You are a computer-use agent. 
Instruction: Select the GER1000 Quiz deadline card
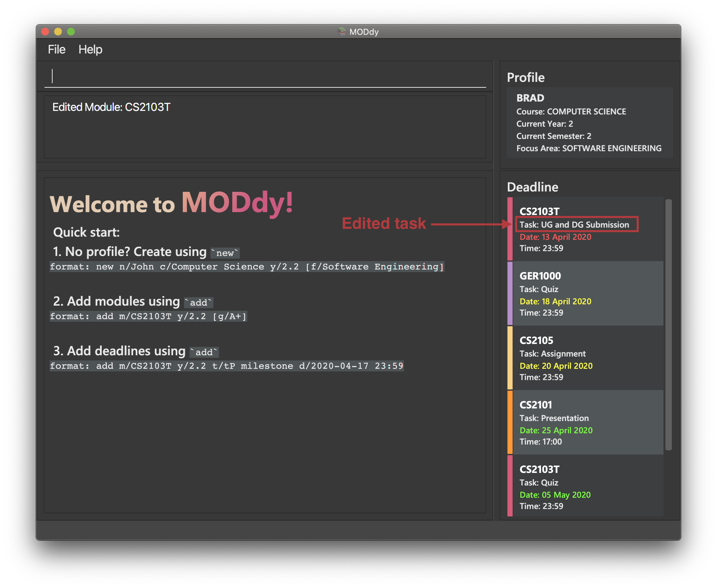pos(585,293)
